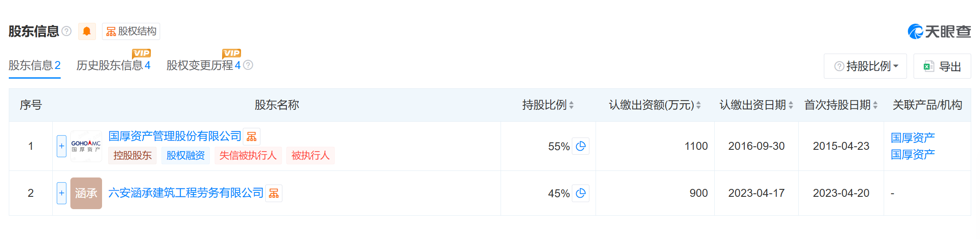The image size is (980, 239).
Task: Sort by 认缴出资额(万元) column
Action: click(698, 105)
